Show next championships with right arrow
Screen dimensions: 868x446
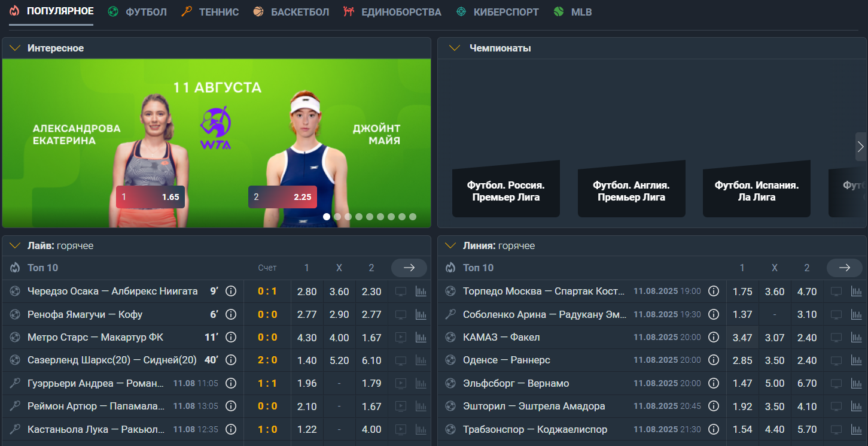pyautogui.click(x=861, y=147)
